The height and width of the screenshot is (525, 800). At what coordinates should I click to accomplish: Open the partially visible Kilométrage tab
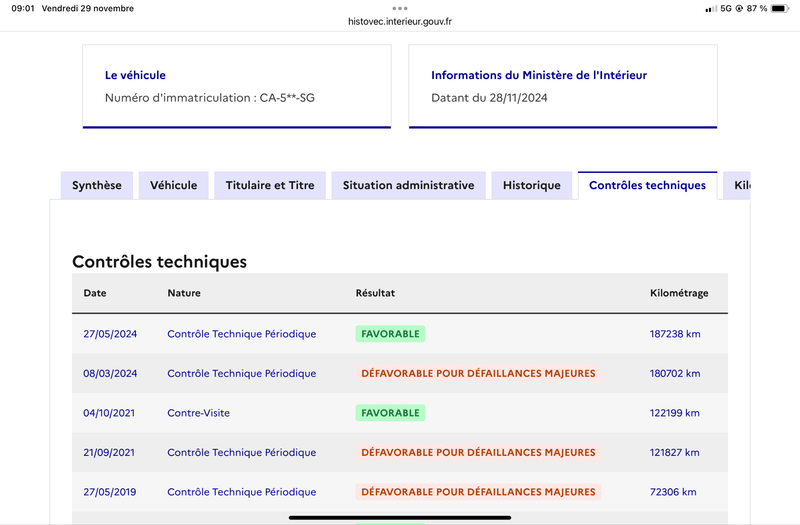[x=737, y=185]
